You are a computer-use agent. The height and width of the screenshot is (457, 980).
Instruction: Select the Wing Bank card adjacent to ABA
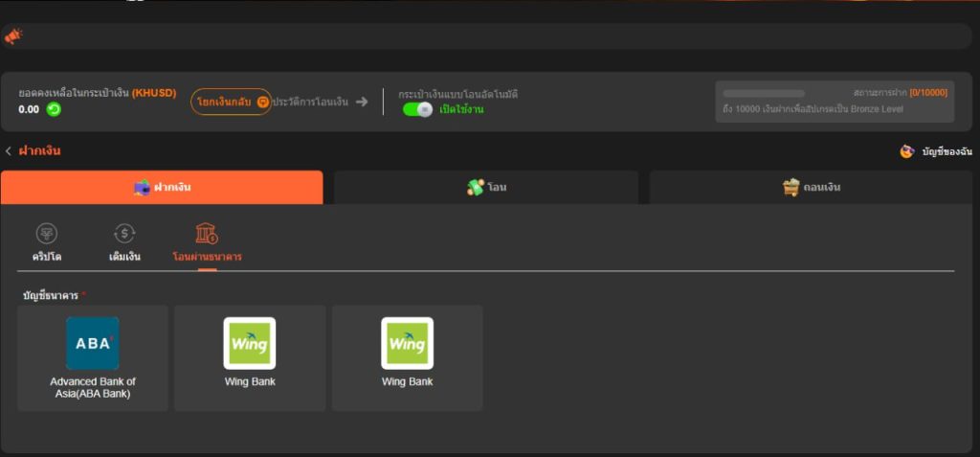250,343
